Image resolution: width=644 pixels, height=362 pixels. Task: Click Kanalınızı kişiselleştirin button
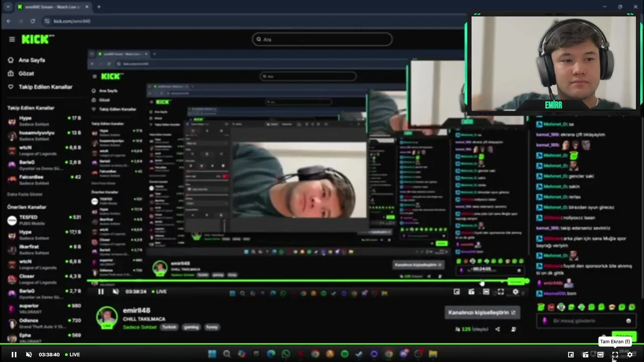[482, 312]
